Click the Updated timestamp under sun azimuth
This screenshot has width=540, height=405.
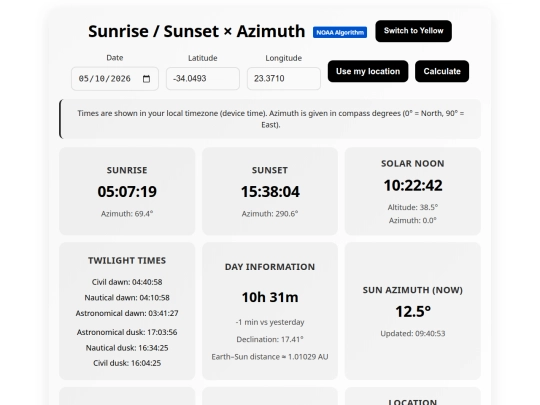coord(413,333)
